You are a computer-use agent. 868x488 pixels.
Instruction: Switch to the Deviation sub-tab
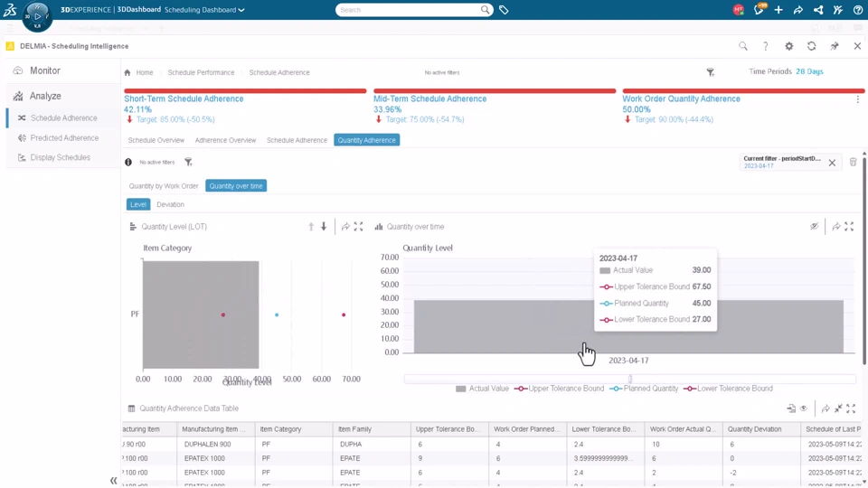point(170,204)
